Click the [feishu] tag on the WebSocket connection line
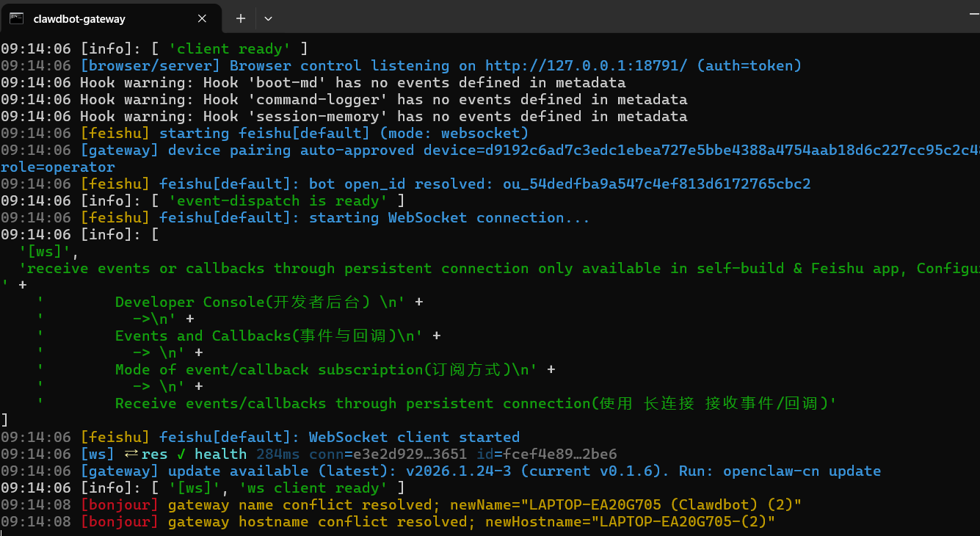 [114, 217]
